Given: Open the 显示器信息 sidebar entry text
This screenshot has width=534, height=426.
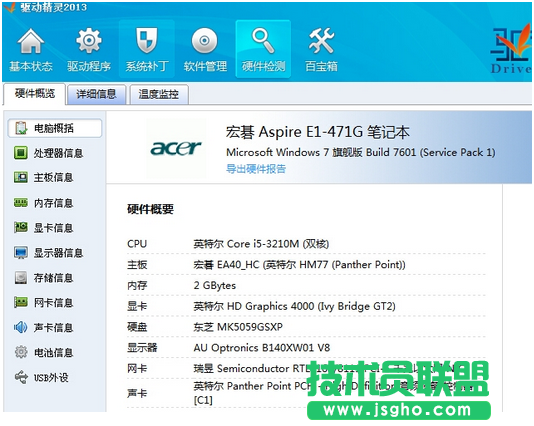Looking at the screenshot, I should click(x=58, y=253).
